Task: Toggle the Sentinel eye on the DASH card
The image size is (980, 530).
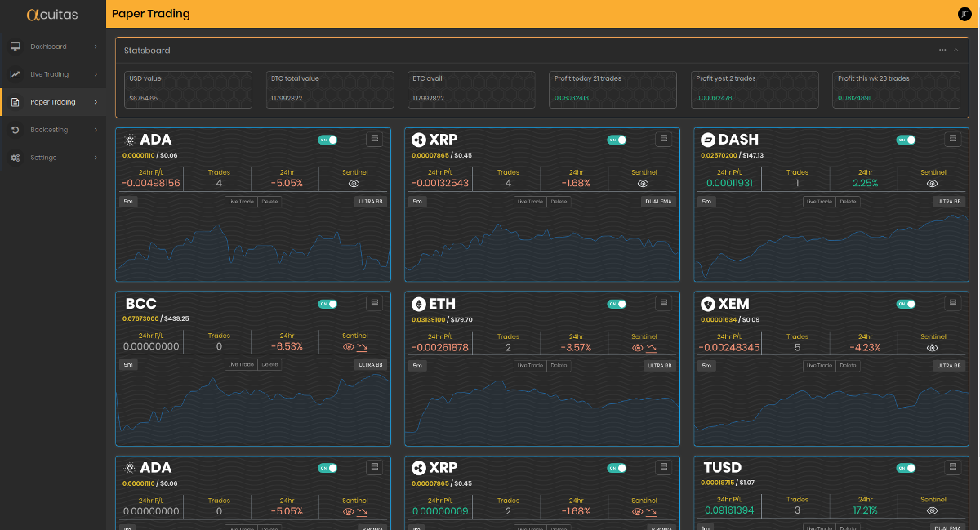Action: [x=933, y=184]
